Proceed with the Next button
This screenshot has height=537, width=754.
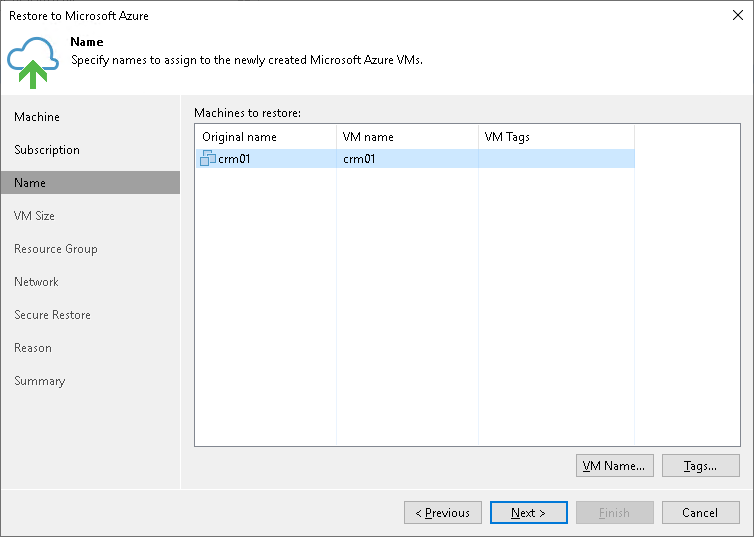(x=528, y=512)
